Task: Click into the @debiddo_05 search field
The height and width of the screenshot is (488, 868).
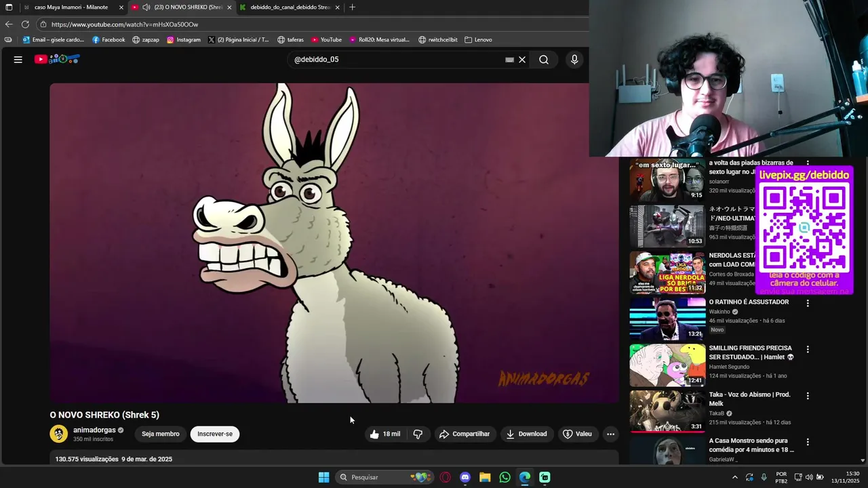Action: [397, 60]
